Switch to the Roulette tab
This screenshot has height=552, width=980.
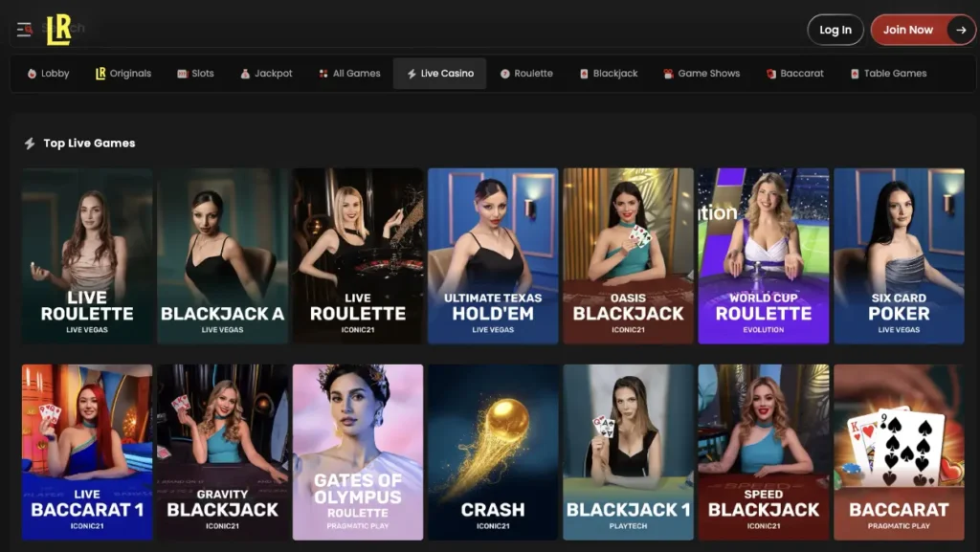click(x=526, y=74)
